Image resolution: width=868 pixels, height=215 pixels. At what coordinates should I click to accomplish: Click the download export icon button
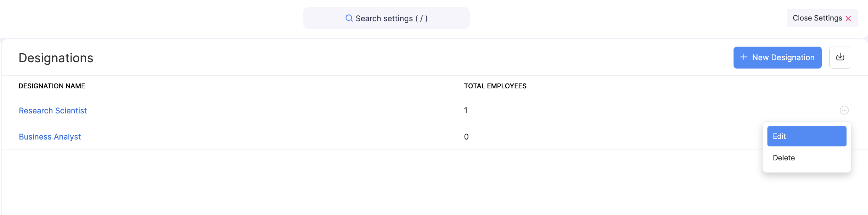840,57
